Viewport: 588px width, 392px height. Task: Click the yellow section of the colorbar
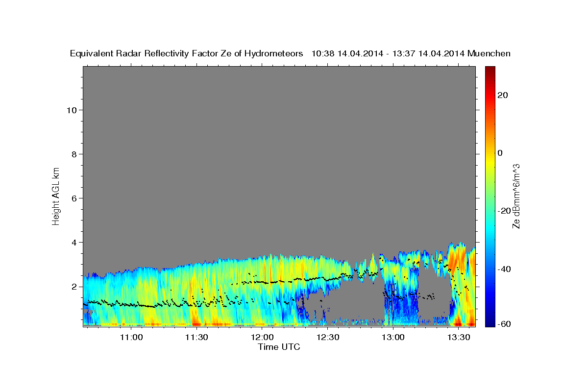(490, 162)
